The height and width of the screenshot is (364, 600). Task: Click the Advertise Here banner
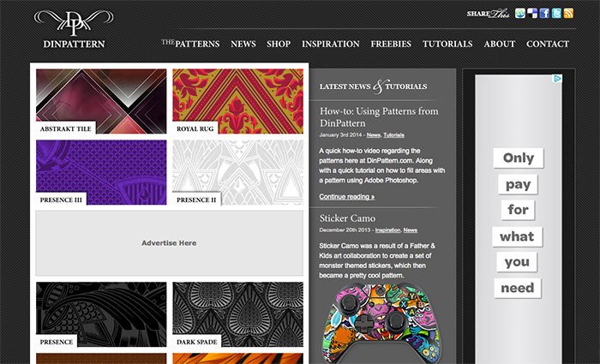coord(170,243)
